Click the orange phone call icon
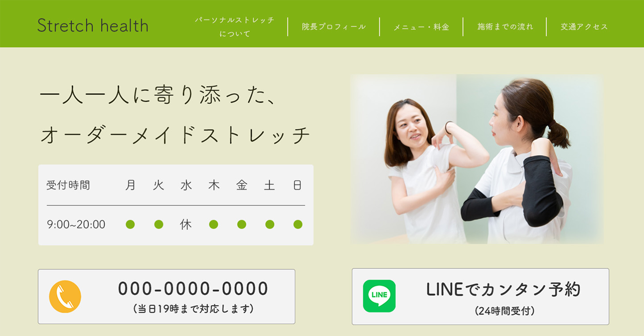Viewport: 644px width, 336px height. (x=65, y=296)
